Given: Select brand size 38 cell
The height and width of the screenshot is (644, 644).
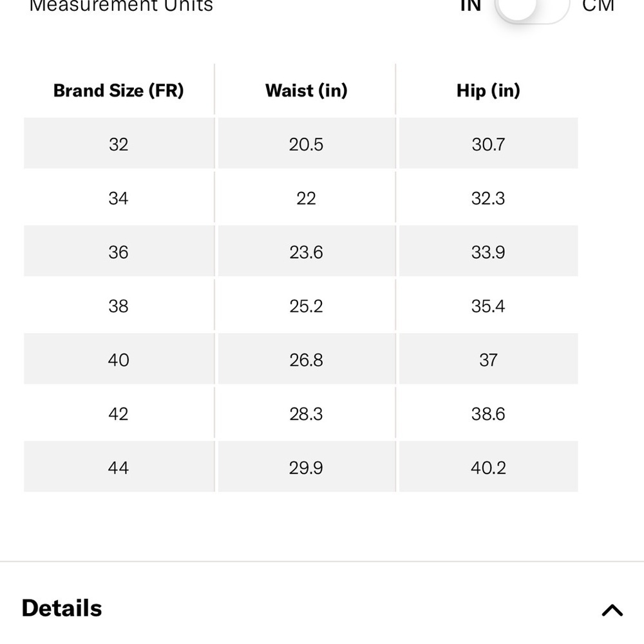Looking at the screenshot, I should pyautogui.click(x=118, y=305).
